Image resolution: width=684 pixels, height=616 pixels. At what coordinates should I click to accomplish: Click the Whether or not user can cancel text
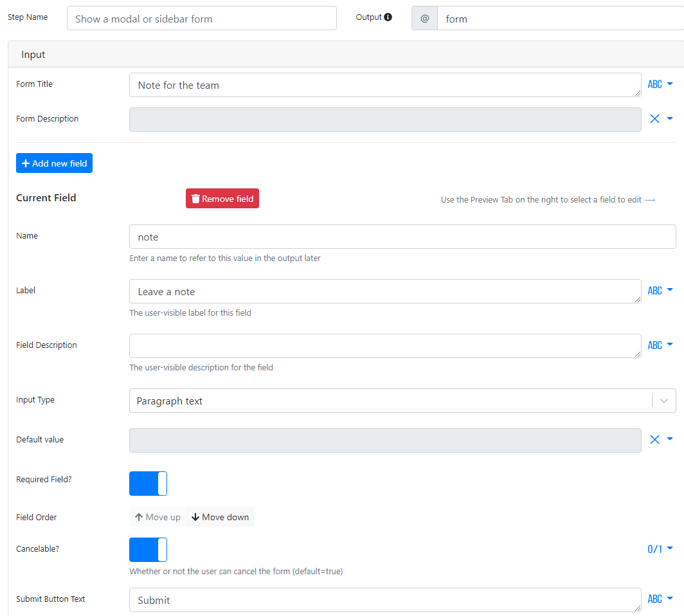(x=236, y=571)
